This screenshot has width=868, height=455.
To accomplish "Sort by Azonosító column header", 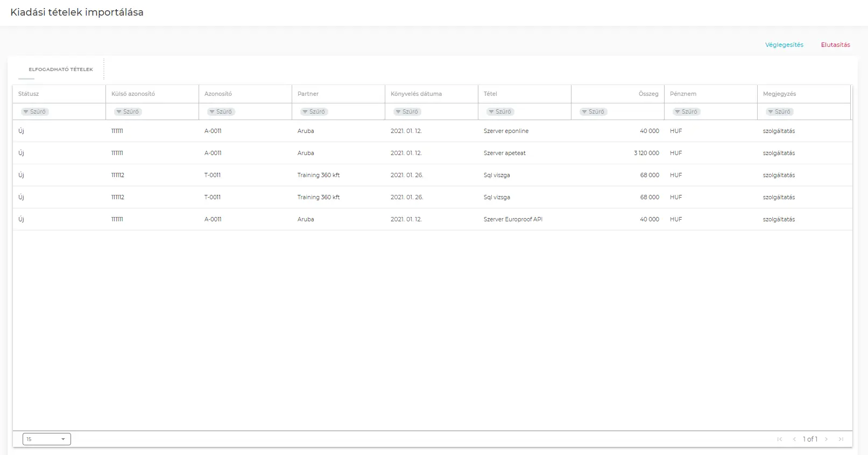I will 218,94.
